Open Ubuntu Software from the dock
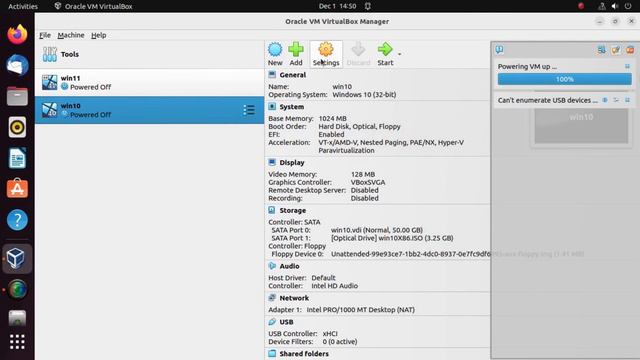 [x=17, y=189]
